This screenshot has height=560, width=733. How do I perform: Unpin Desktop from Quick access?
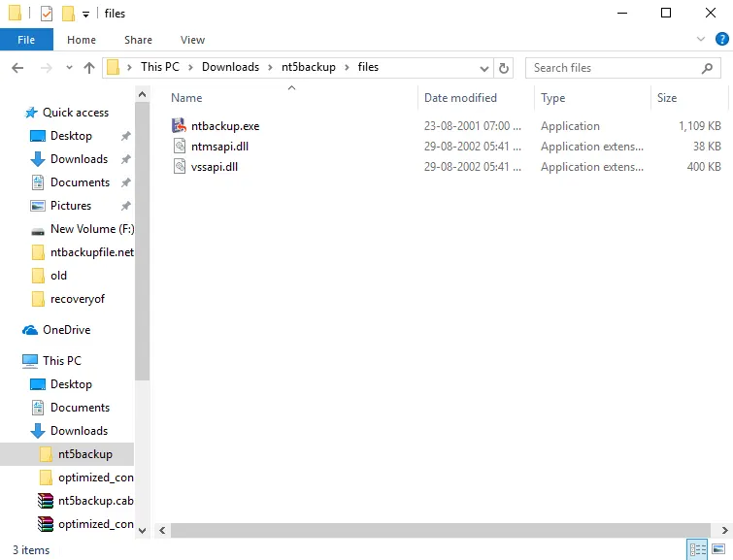tap(126, 136)
